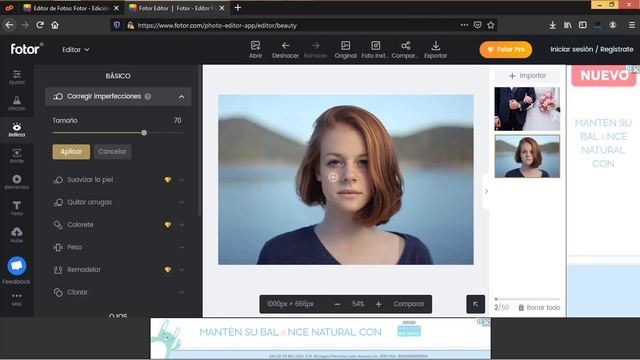This screenshot has height=360, width=640.
Task: Bookmark this page with the star
Action: (x=491, y=25)
